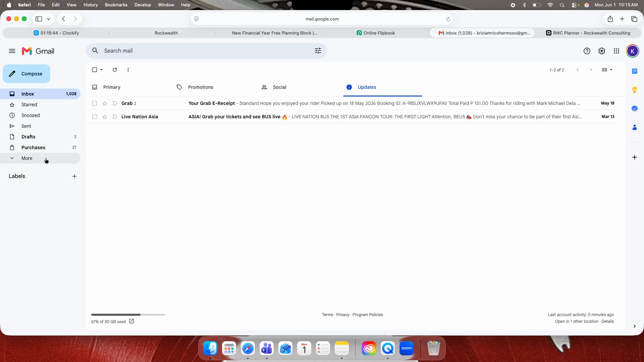Screen dimensions: 644x362
Task: Select the Grab email checkbox
Action: click(x=95, y=103)
